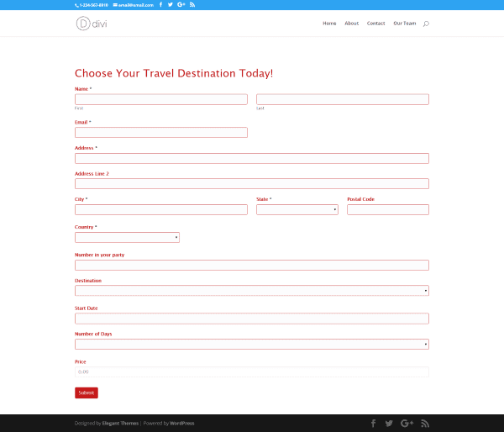Focus the Start Date field
Screen dimensions: 504x432
click(x=251, y=319)
